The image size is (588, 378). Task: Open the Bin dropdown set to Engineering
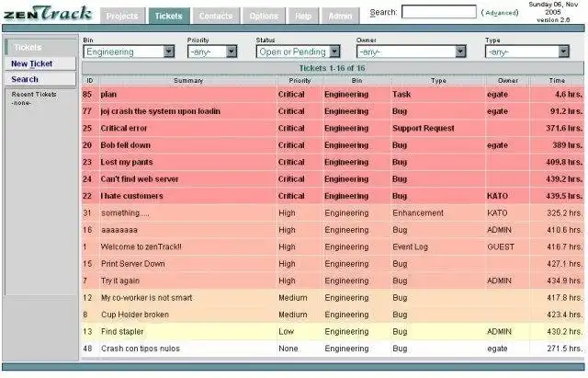pyautogui.click(x=129, y=52)
